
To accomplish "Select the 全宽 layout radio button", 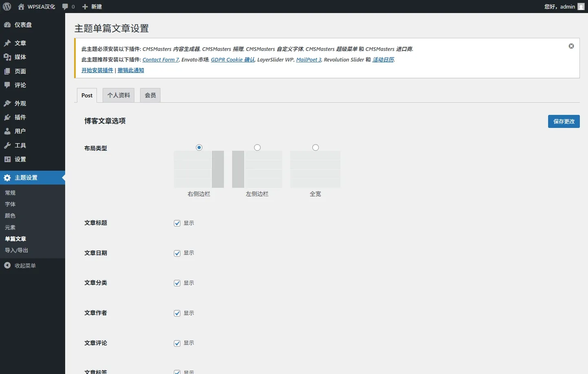I will [316, 147].
